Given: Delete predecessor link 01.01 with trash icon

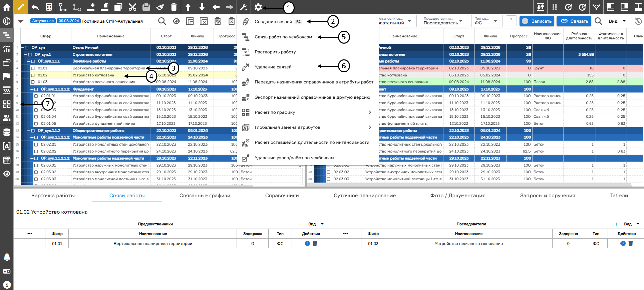Looking at the screenshot, I should click(x=315, y=244).
